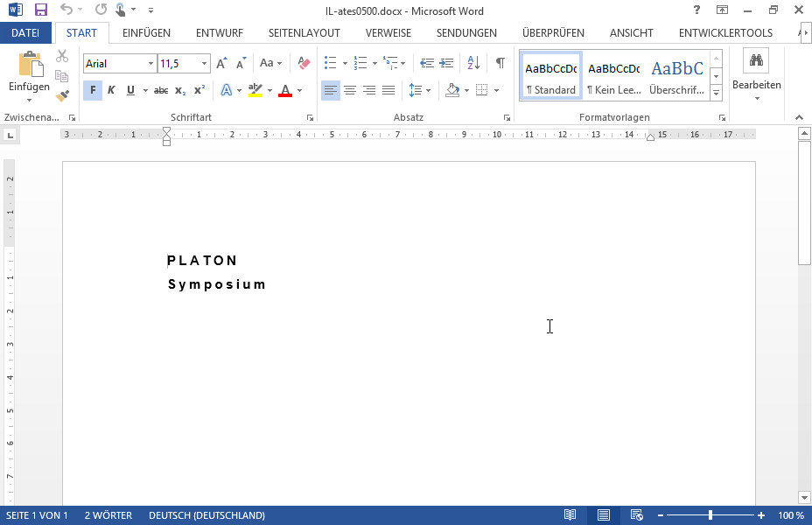Open the line spacing dropdown
812x525 pixels.
coord(420,91)
